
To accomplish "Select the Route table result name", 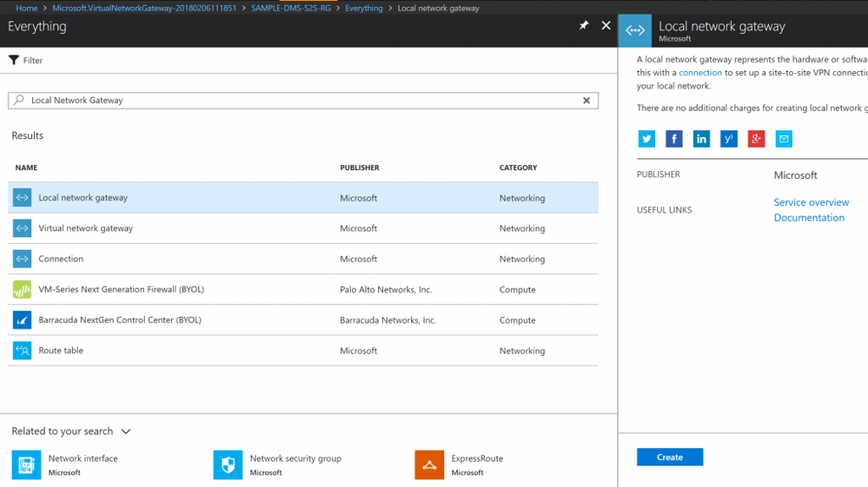I will coord(61,351).
